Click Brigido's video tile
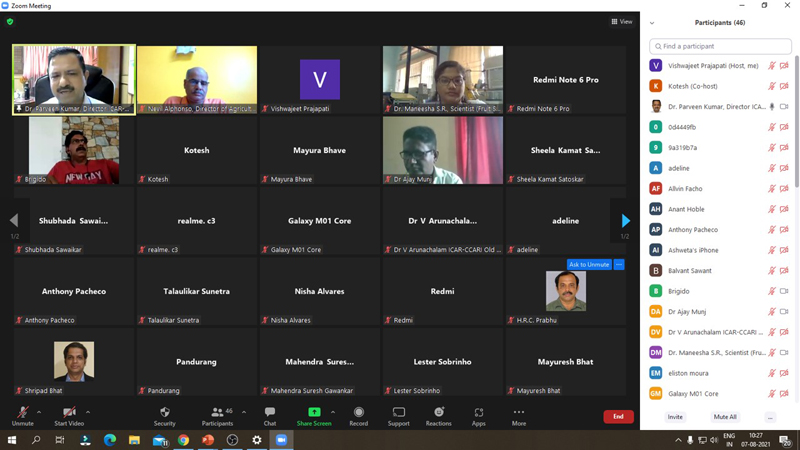800x450 pixels. [x=74, y=150]
